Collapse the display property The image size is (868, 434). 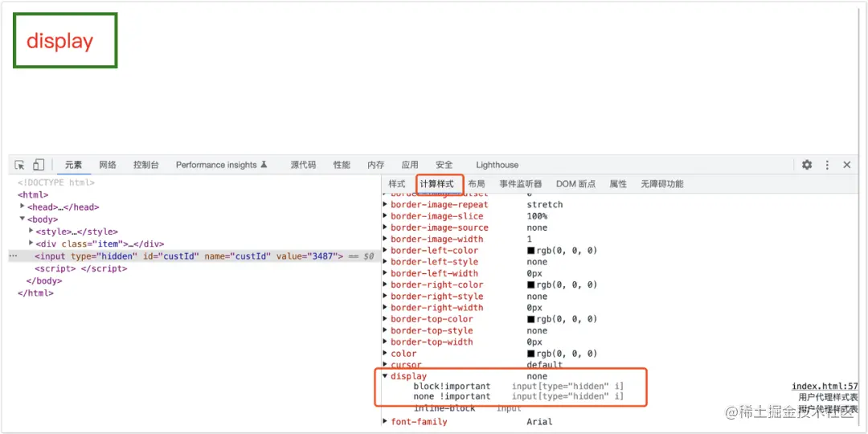[385, 376]
